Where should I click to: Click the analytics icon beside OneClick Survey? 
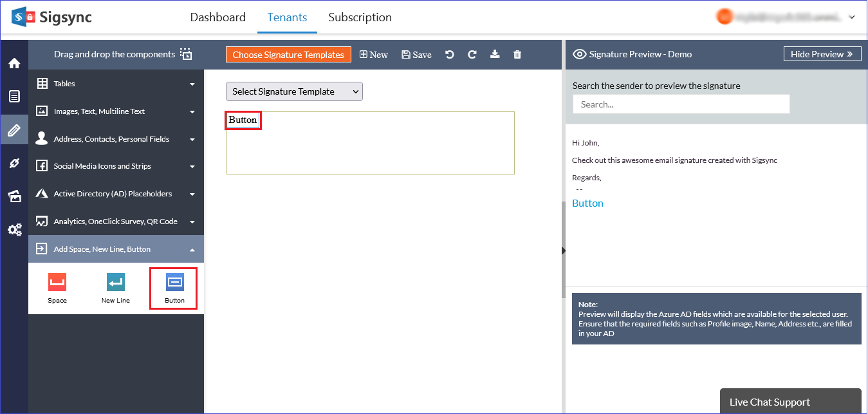42,221
